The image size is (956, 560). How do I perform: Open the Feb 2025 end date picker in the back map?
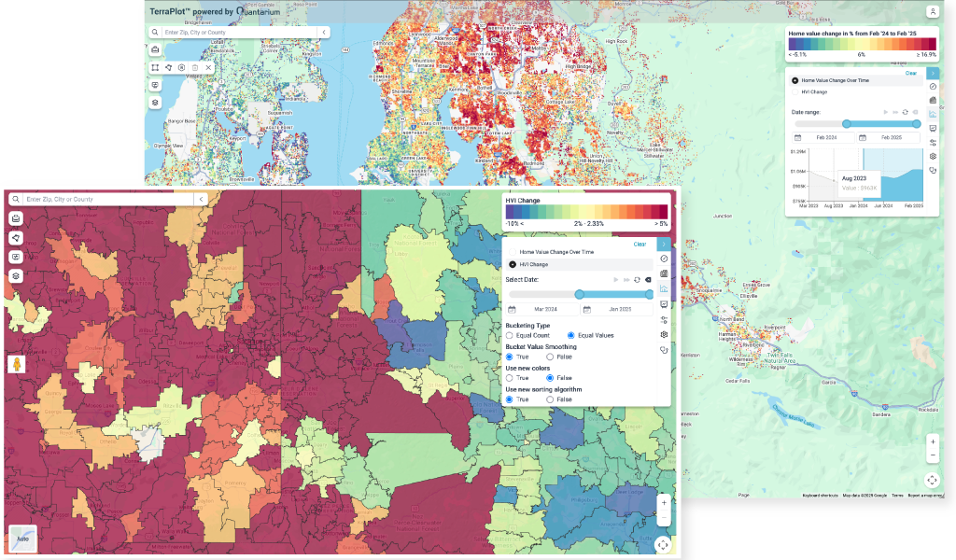pyautogui.click(x=888, y=138)
